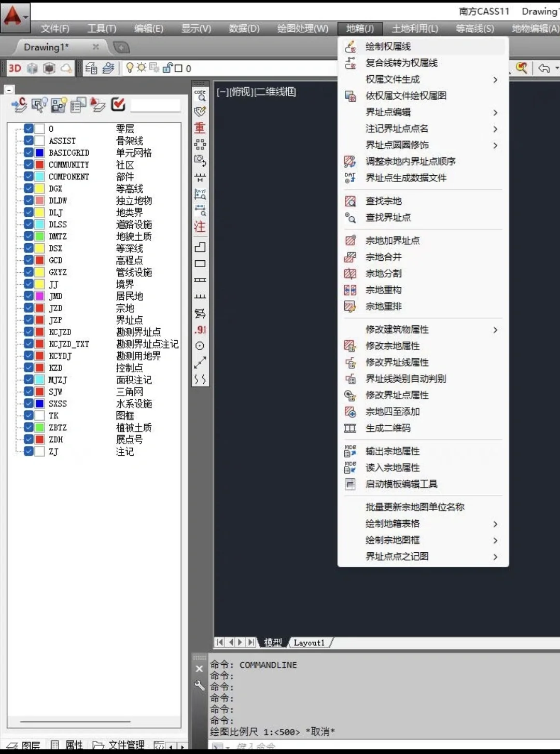Open the 界址点编辑 submenu arrow
This screenshot has width=560, height=754.
click(x=495, y=112)
